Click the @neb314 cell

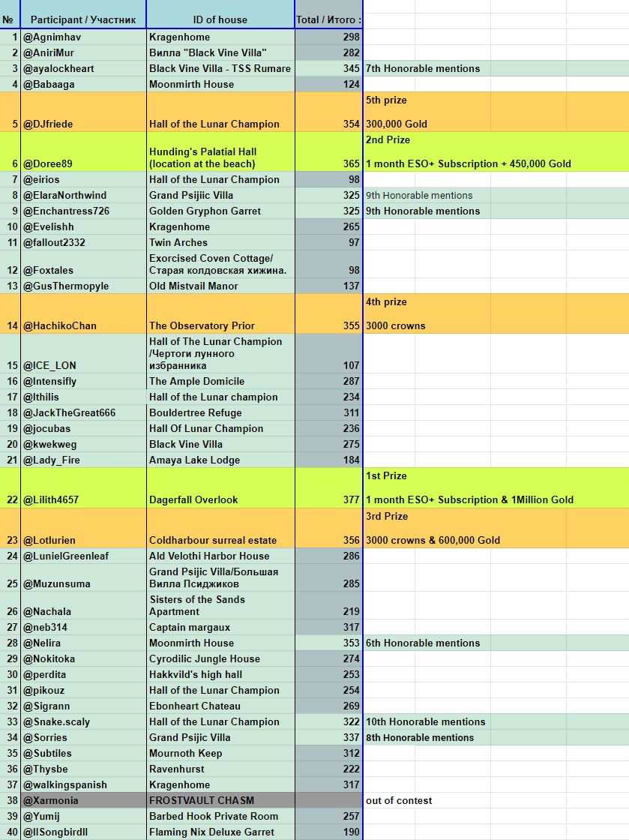pos(83,627)
